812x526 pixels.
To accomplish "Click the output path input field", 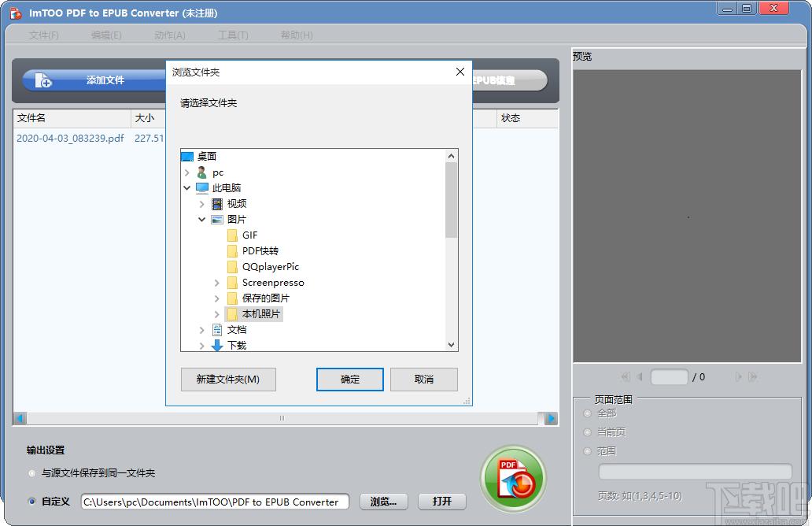I will [x=215, y=502].
